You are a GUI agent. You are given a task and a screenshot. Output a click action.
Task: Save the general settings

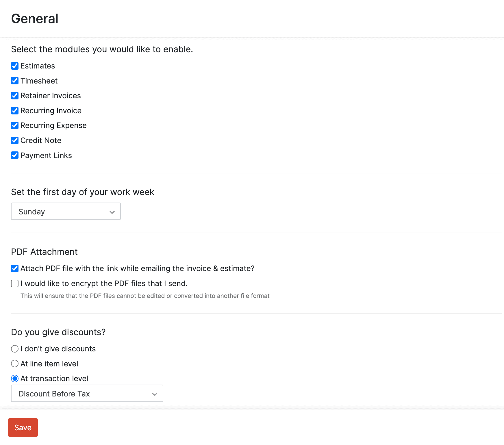tap(23, 427)
